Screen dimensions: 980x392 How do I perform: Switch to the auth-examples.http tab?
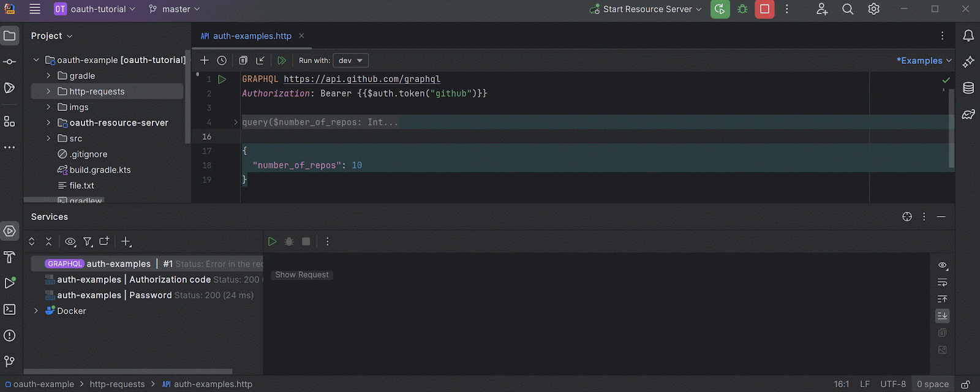tap(252, 36)
